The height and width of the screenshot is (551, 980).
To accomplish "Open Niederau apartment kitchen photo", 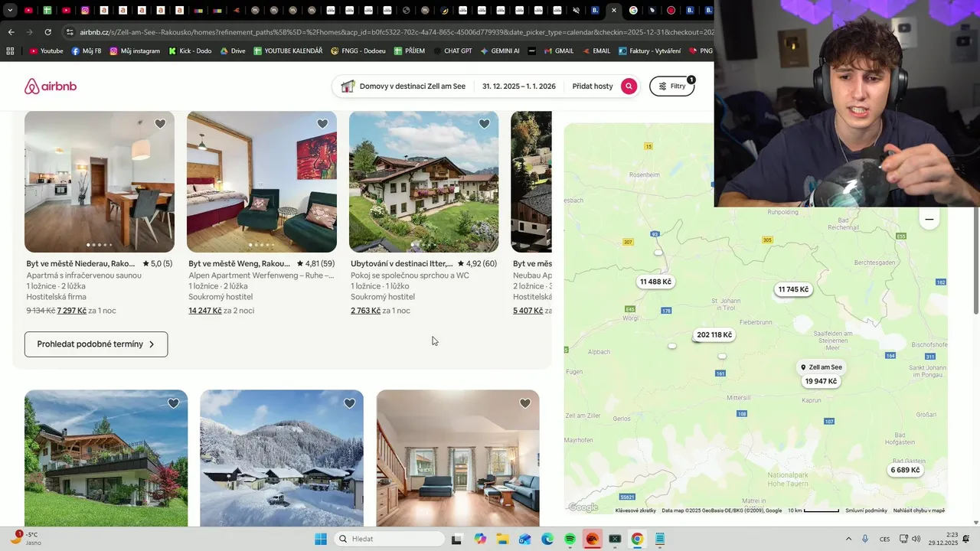I will [100, 182].
